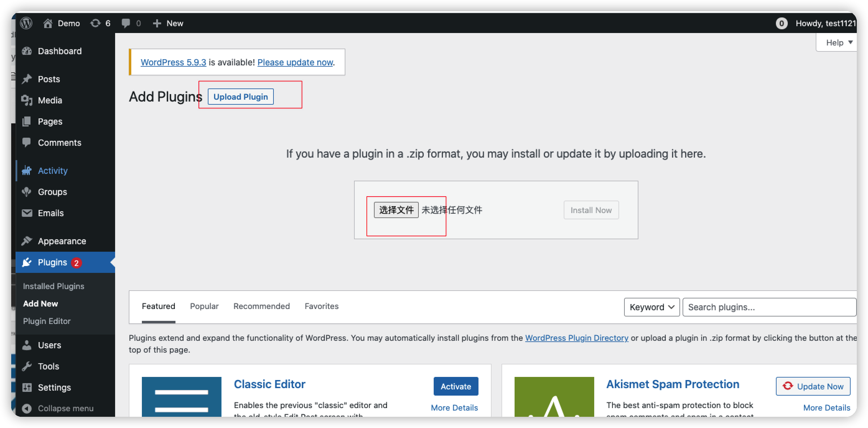Click the Upload Plugin button
Viewport: 868px width, 428px height.
point(240,97)
